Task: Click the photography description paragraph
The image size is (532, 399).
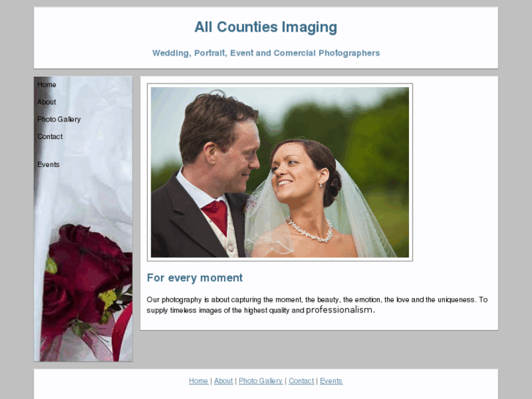Action: click(318, 305)
